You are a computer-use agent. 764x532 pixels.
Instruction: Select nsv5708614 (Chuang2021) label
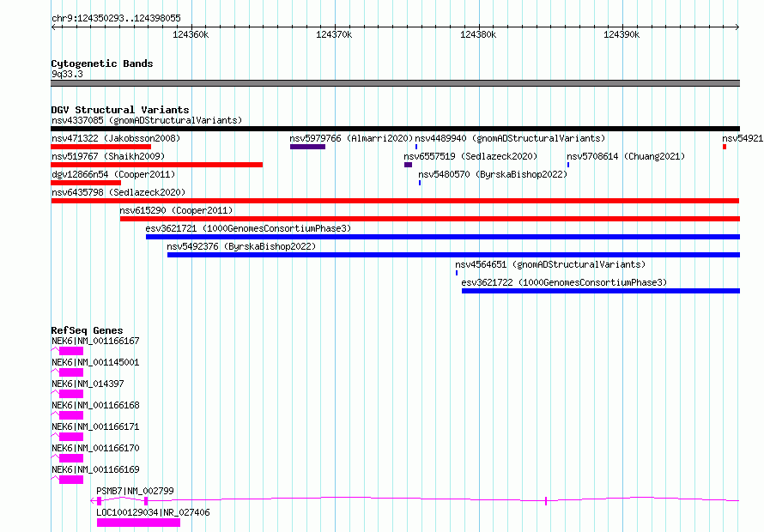(x=626, y=156)
